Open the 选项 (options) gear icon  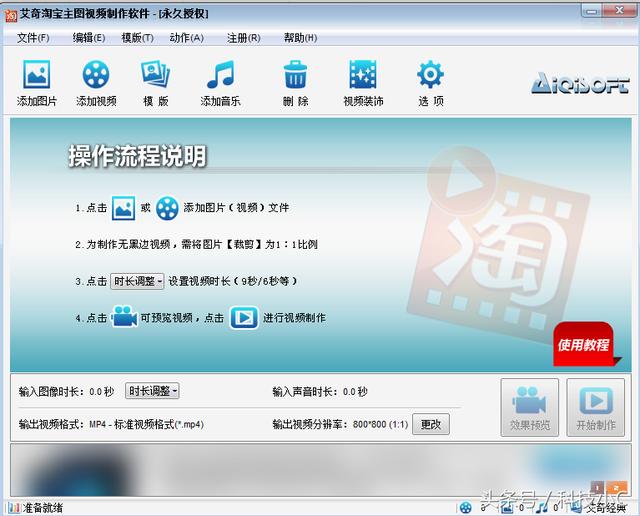pos(430,74)
